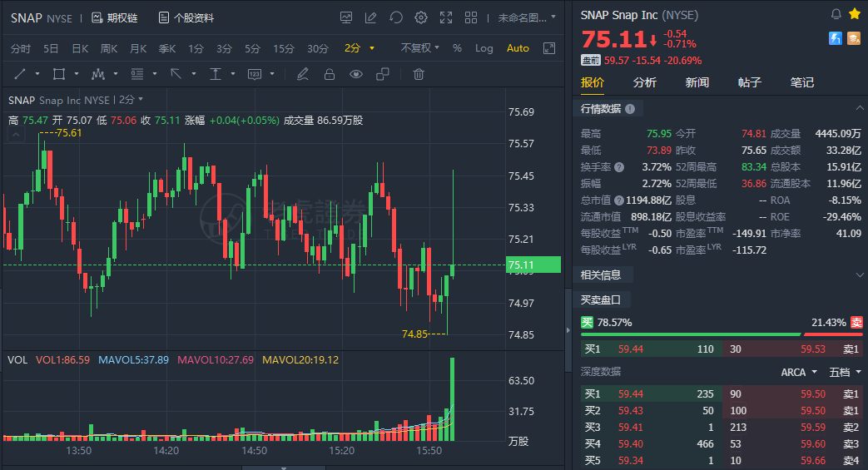Toggle Auto scale
Image resolution: width=868 pixels, height=470 pixels.
tap(518, 48)
